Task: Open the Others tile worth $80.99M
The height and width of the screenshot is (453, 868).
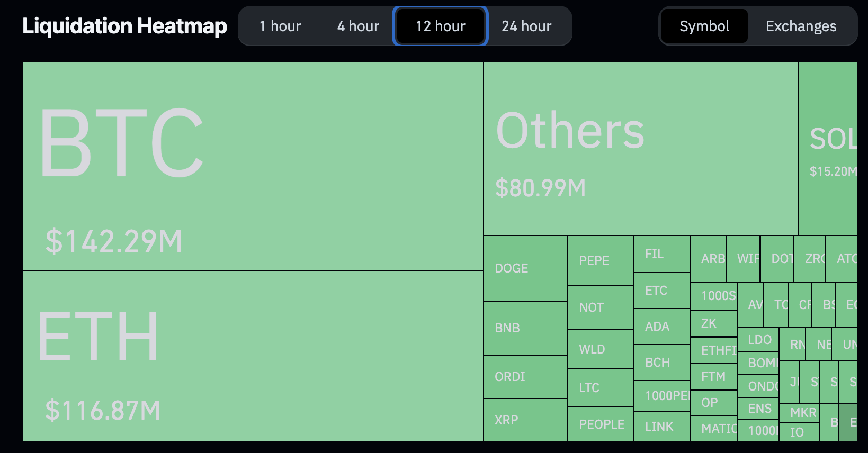Action: point(640,148)
